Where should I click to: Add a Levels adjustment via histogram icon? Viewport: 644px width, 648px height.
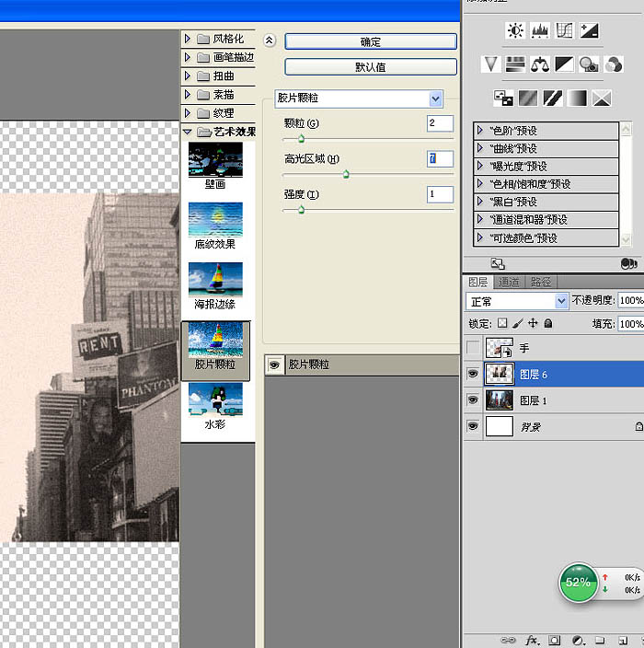540,31
